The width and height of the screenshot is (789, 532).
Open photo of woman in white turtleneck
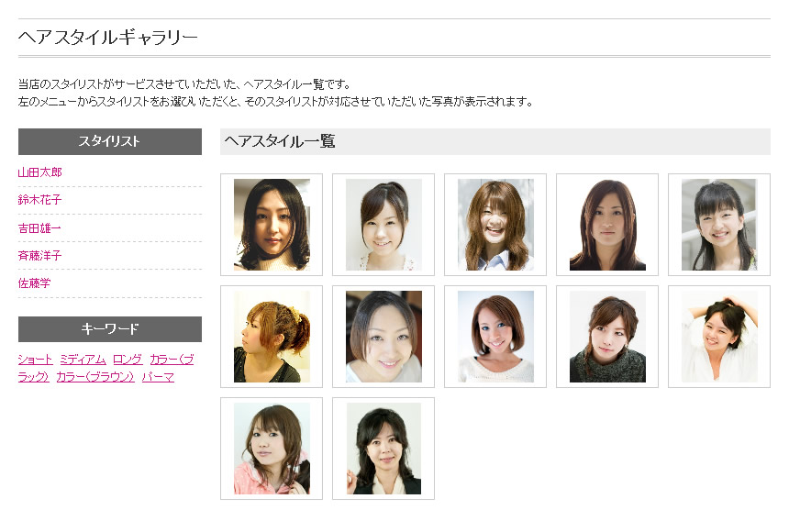point(272,225)
